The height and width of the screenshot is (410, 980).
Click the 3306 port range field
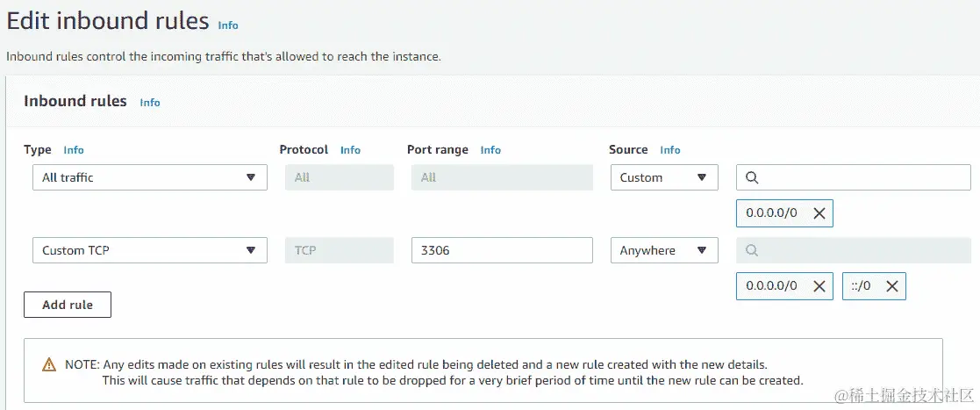502,250
